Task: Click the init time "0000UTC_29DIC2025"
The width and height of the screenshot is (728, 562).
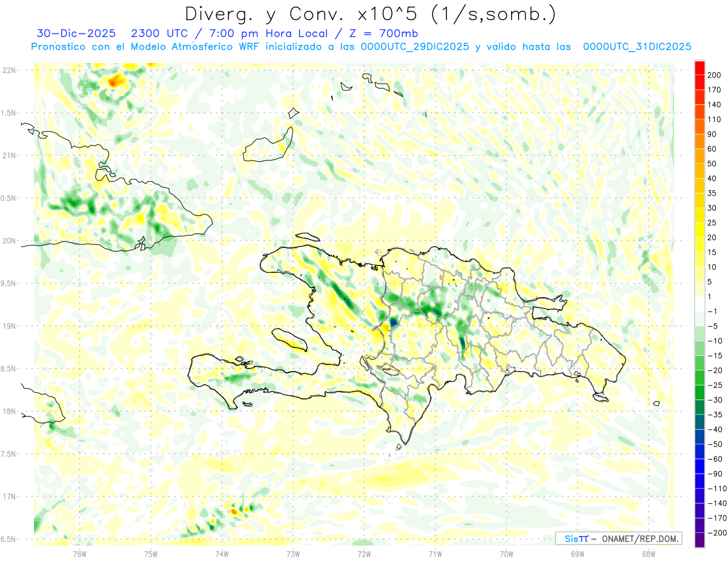Action: (x=415, y=47)
